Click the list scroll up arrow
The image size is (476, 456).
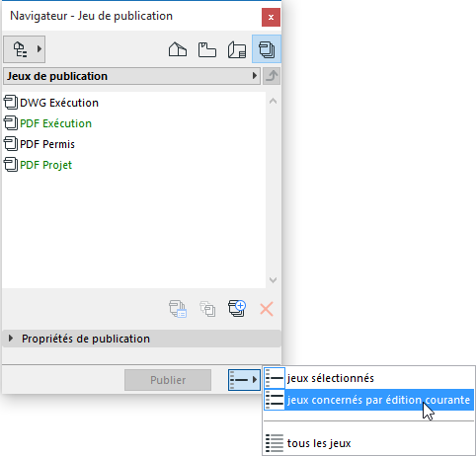tap(273, 101)
